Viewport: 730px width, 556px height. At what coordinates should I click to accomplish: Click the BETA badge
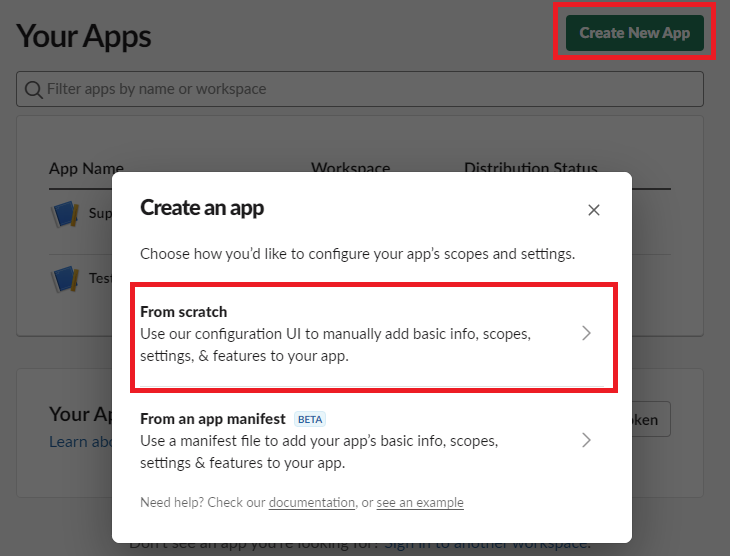point(310,419)
